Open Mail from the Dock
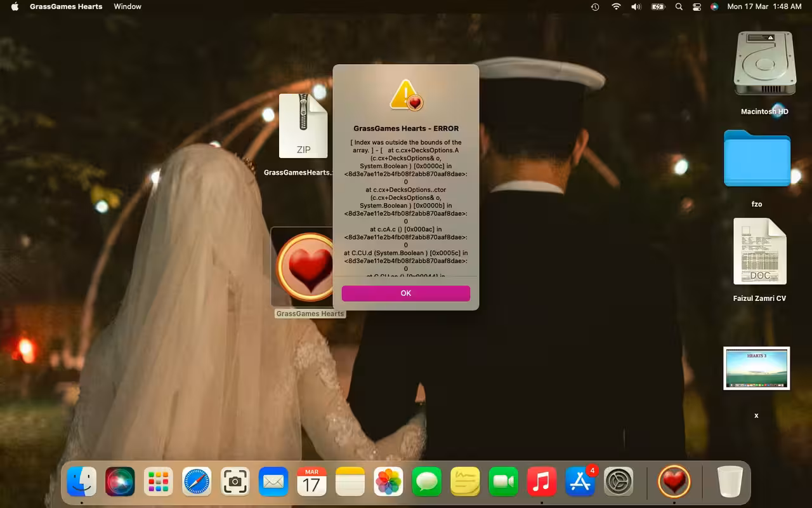The width and height of the screenshot is (812, 508). (x=273, y=481)
